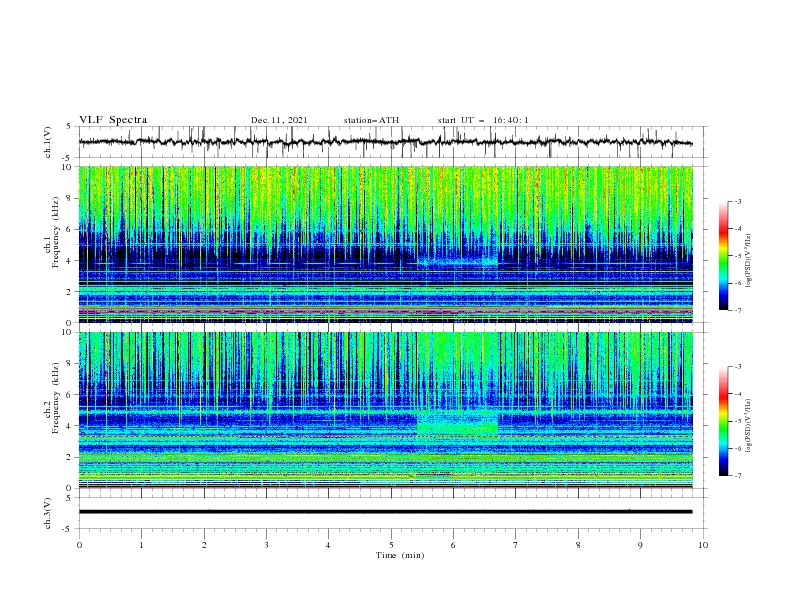Click the ch.1 spectrogram color scale bar
792x612 pixels.
tap(723, 256)
